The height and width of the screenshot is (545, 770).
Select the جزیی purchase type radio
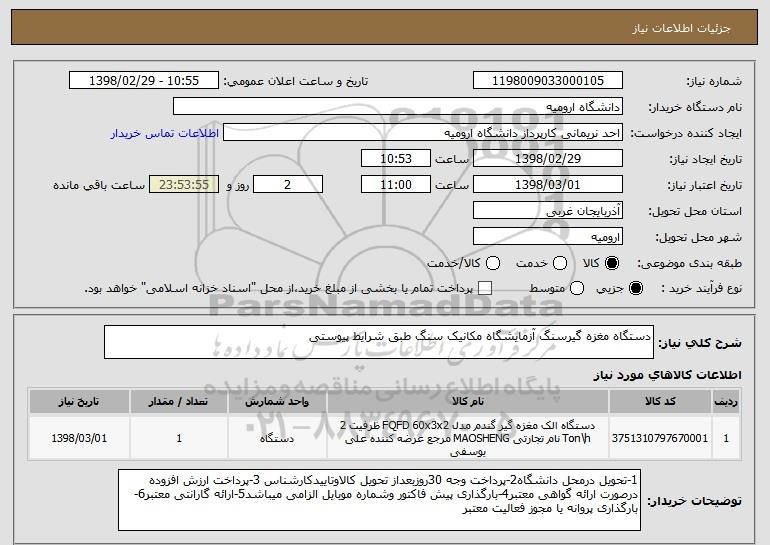[x=635, y=288]
